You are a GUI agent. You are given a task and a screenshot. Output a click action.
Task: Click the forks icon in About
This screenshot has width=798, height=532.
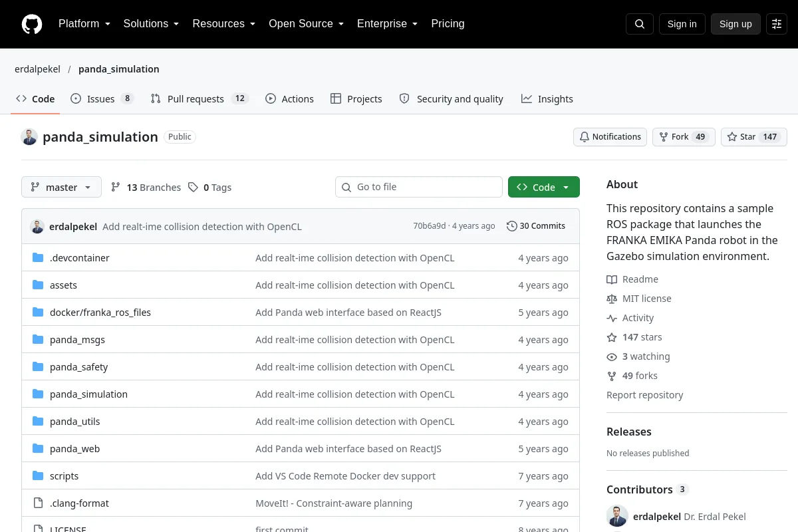(x=612, y=376)
